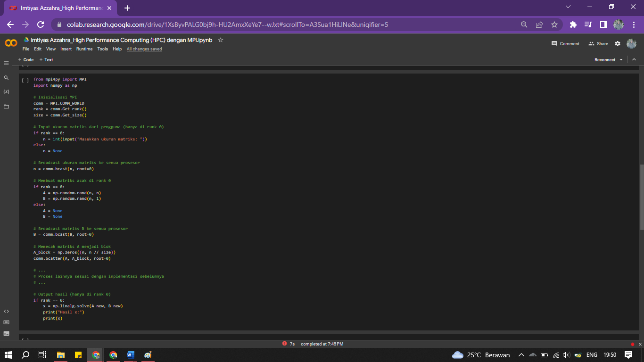Click the search icon in left sidebar

[6, 78]
